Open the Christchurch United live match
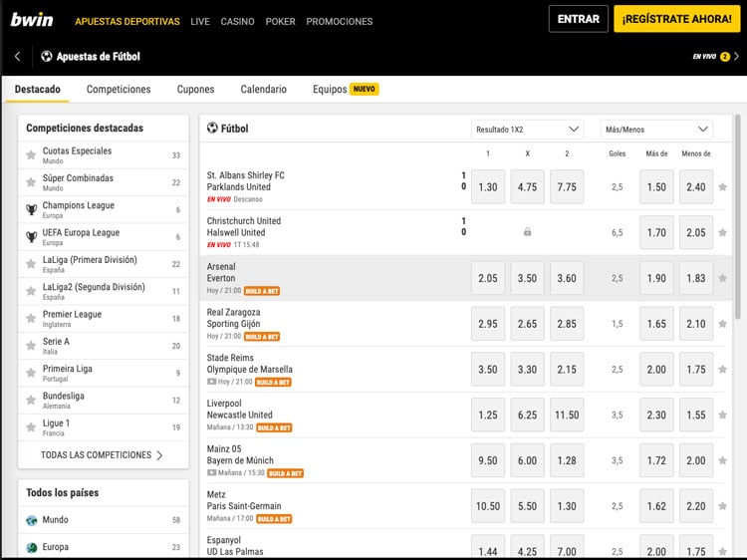747x560 pixels. (243, 227)
